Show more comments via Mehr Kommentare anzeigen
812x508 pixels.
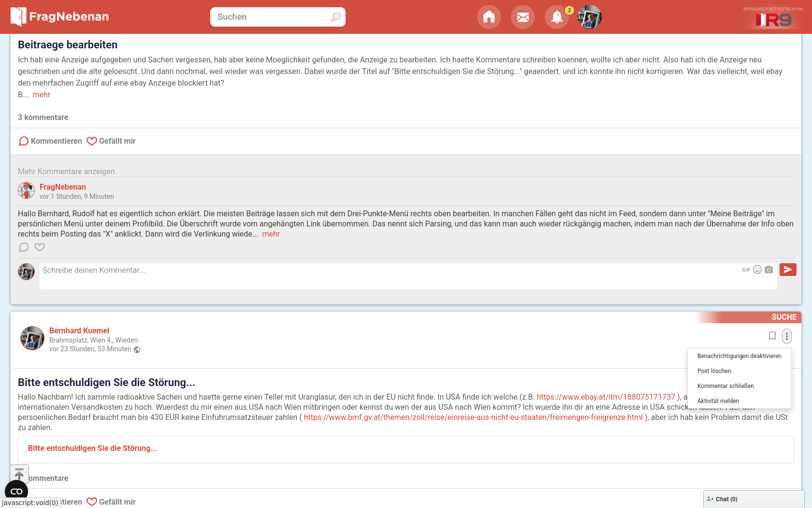pos(66,171)
